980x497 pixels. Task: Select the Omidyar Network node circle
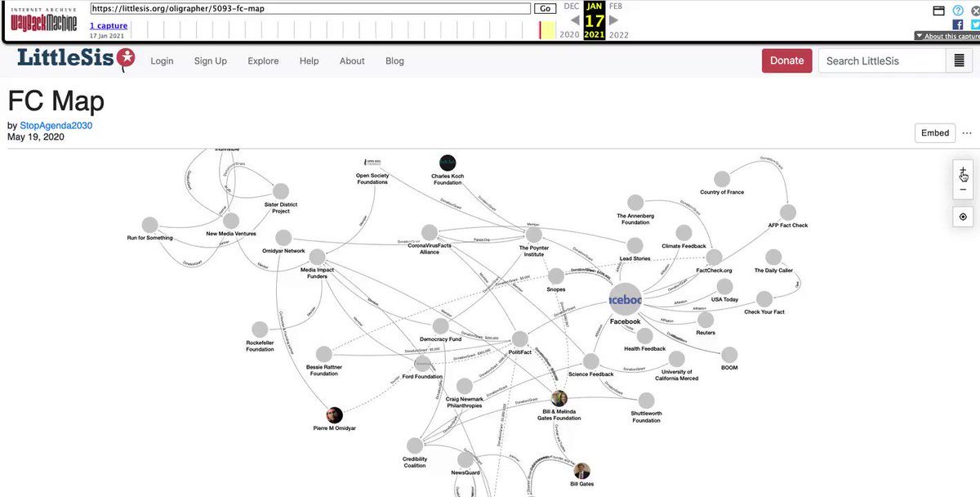click(x=283, y=237)
